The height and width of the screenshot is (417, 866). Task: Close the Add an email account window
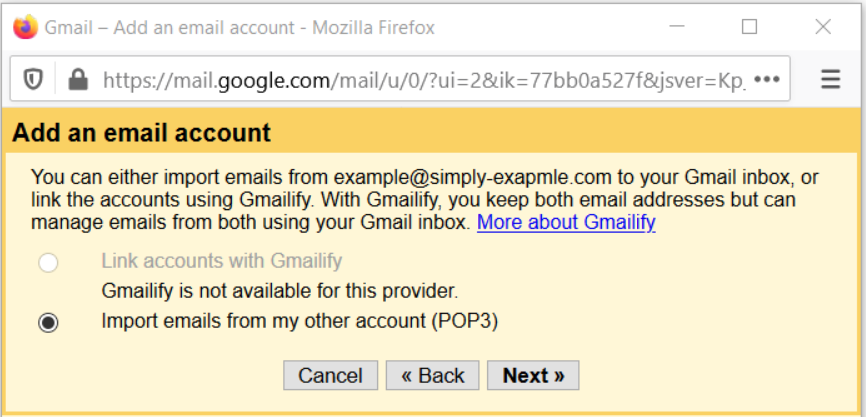coord(823,27)
